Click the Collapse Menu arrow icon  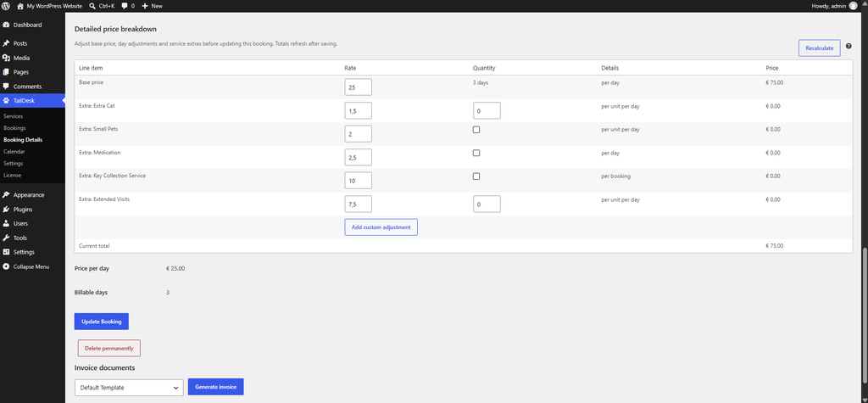click(x=6, y=266)
